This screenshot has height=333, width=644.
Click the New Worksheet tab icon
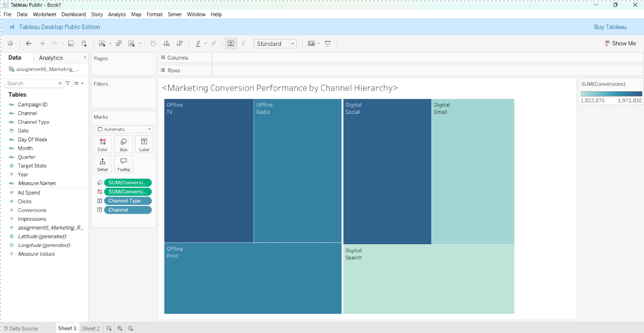[x=110, y=328]
